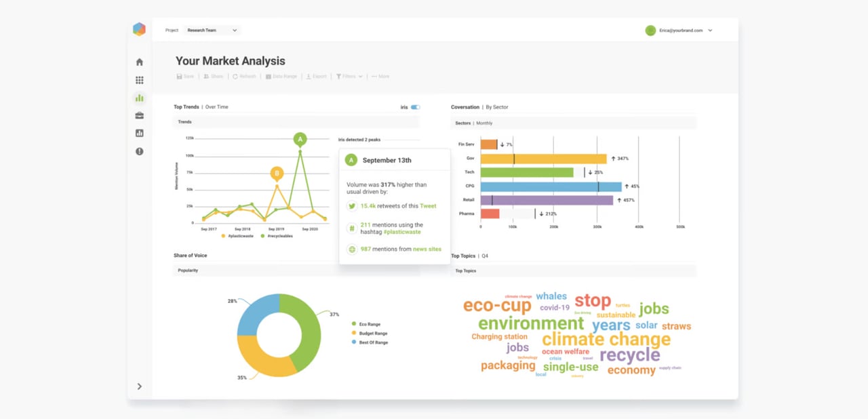Open the Research Team project dropdown
The width and height of the screenshot is (868, 419).
[x=211, y=30]
